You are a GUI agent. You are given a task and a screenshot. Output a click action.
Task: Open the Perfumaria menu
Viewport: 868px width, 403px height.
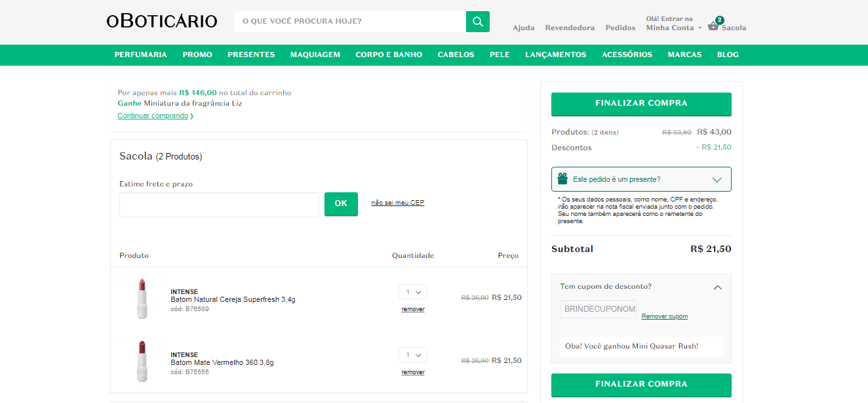click(141, 54)
